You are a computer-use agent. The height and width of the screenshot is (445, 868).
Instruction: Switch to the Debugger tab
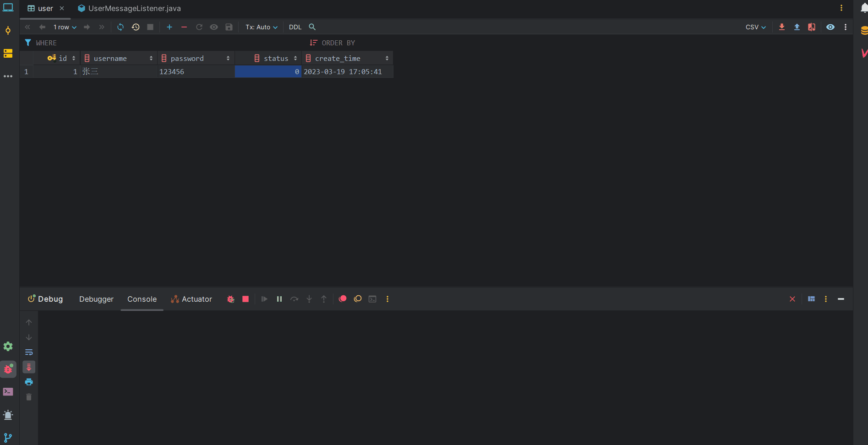[96, 299]
